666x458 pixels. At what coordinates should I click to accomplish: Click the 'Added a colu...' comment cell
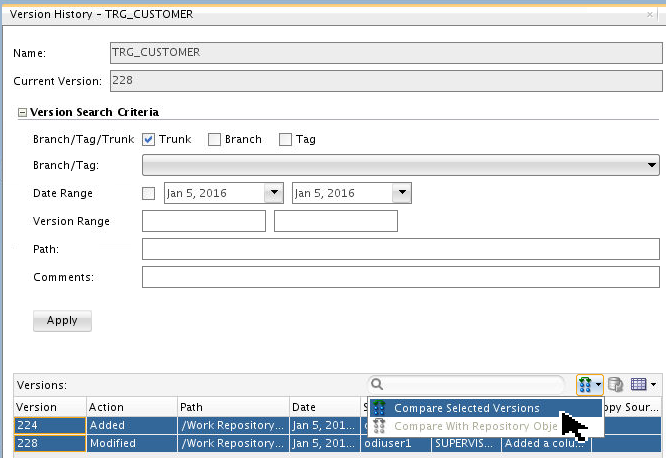[546, 443]
